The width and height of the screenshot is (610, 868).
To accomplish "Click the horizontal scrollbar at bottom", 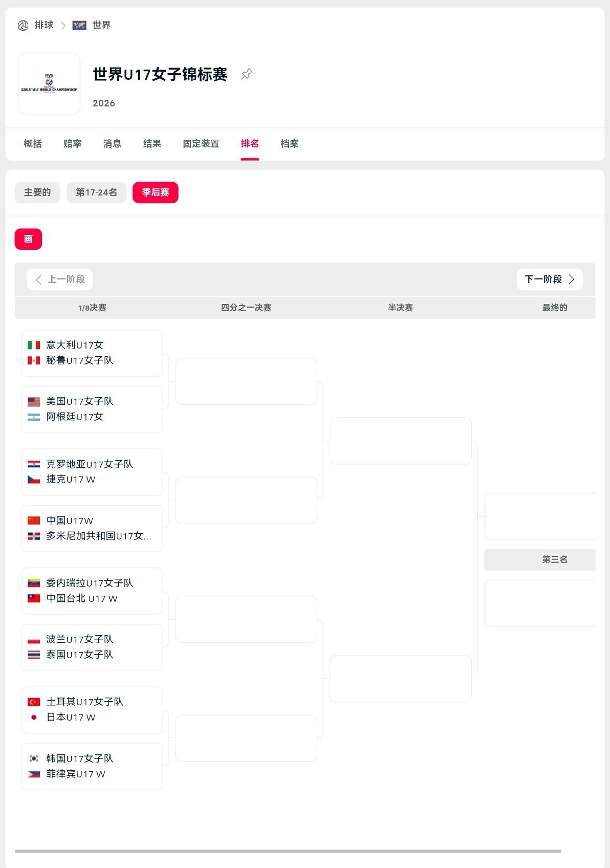I will 288,851.
